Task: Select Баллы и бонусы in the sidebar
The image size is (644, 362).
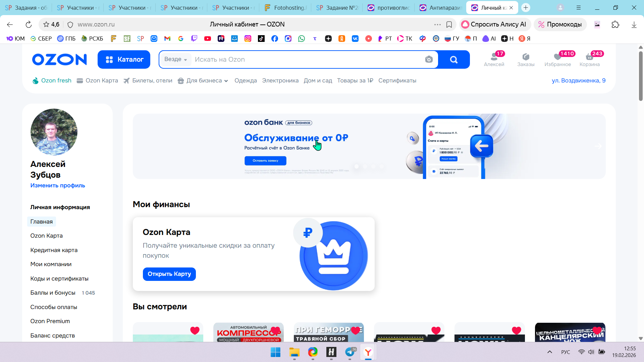Action: point(53,293)
